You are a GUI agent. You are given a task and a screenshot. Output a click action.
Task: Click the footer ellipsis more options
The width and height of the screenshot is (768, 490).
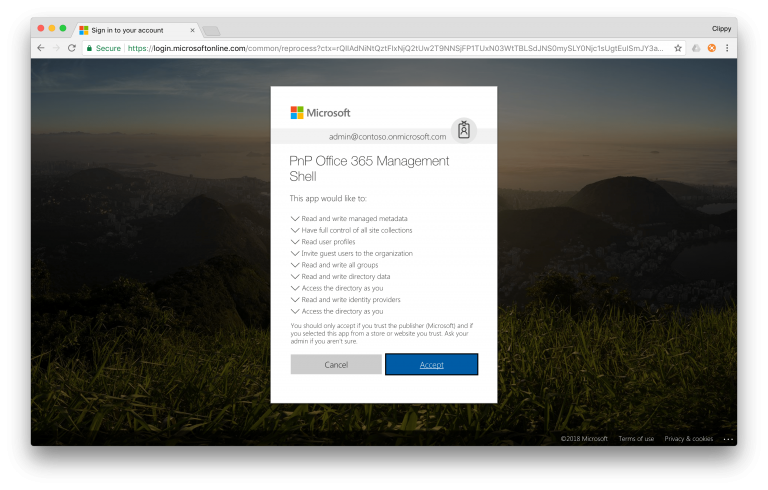pyautogui.click(x=728, y=439)
